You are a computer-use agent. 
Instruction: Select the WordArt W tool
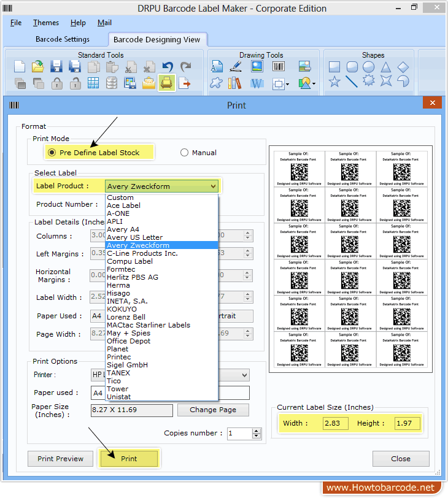(257, 83)
